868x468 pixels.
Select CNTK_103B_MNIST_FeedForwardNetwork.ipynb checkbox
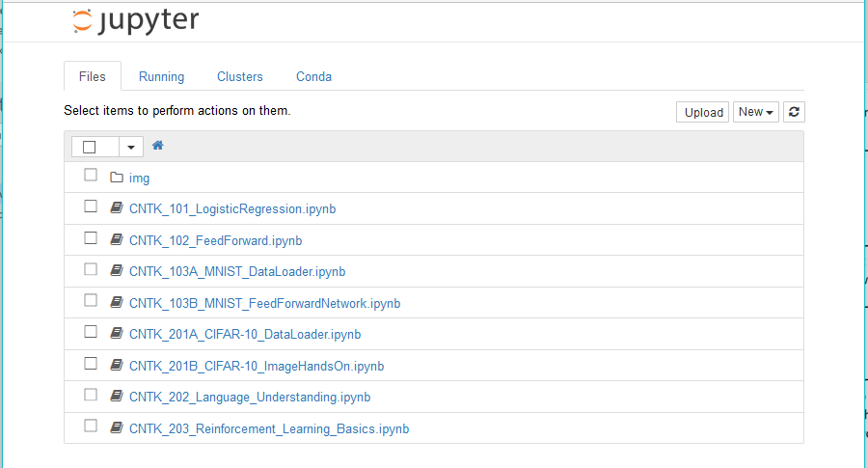point(91,300)
